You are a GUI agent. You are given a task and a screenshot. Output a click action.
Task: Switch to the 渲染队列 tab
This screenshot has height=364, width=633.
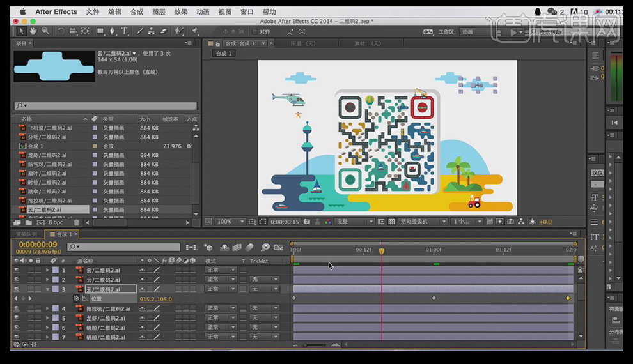tap(26, 234)
